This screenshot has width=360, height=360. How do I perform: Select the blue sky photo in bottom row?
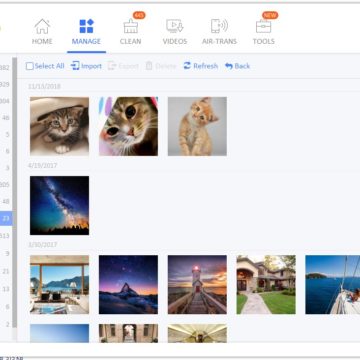pyautogui.click(x=59, y=333)
